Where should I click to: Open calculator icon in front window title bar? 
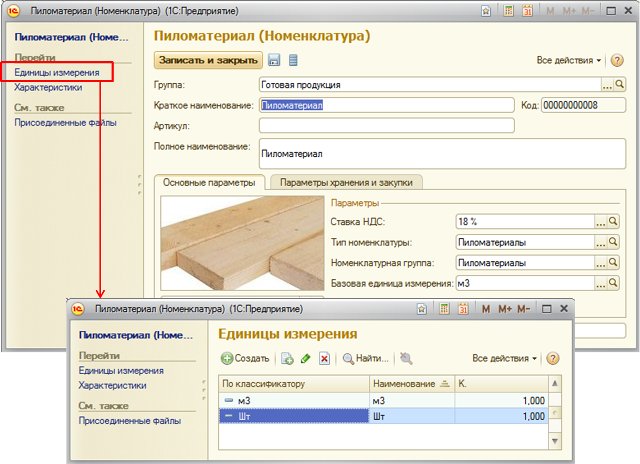[444, 309]
